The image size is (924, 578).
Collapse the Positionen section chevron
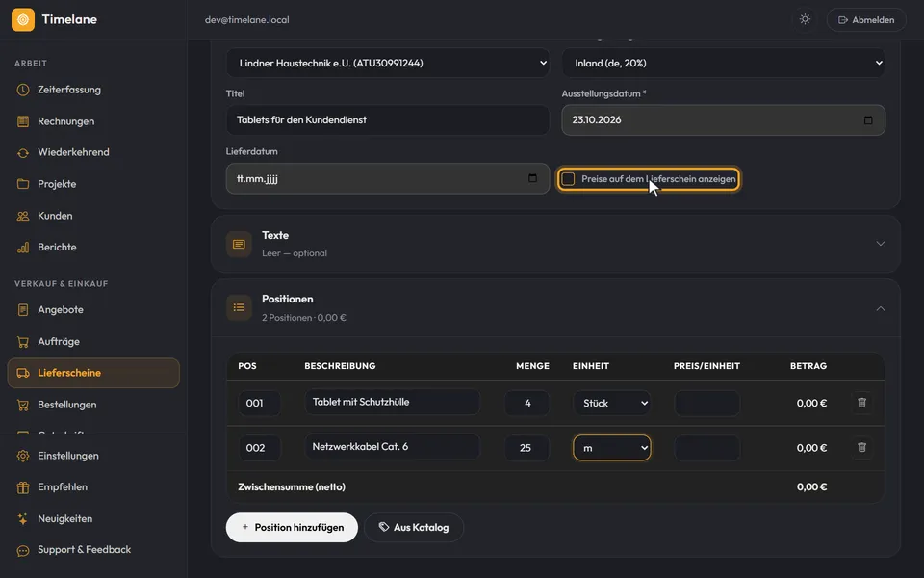pos(881,308)
